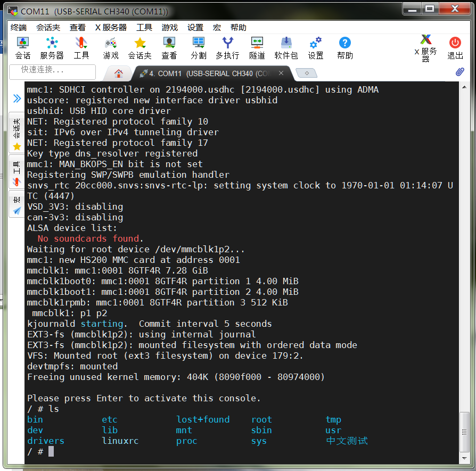Screen dimensions: 476x471
Task: Start the X 服务器 toolbar icon
Action: 425,48
